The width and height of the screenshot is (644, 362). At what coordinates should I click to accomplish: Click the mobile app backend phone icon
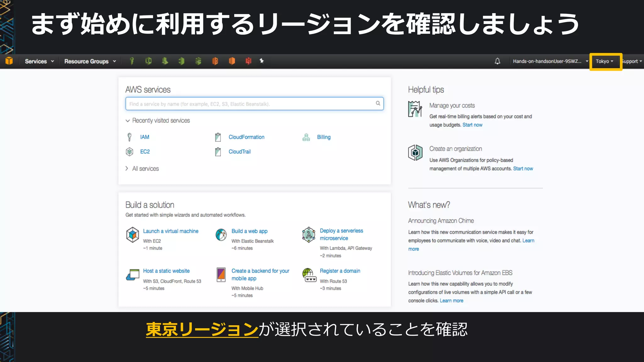coord(221,275)
